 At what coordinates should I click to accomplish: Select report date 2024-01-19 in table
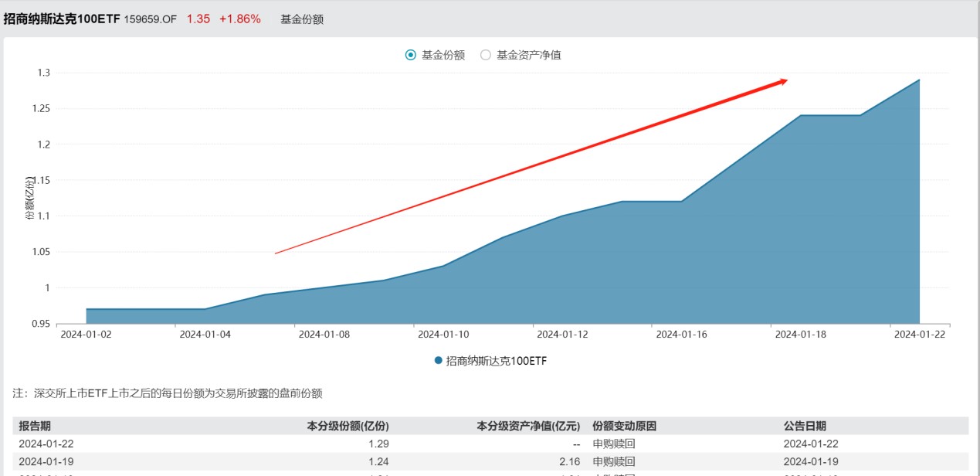[46, 461]
